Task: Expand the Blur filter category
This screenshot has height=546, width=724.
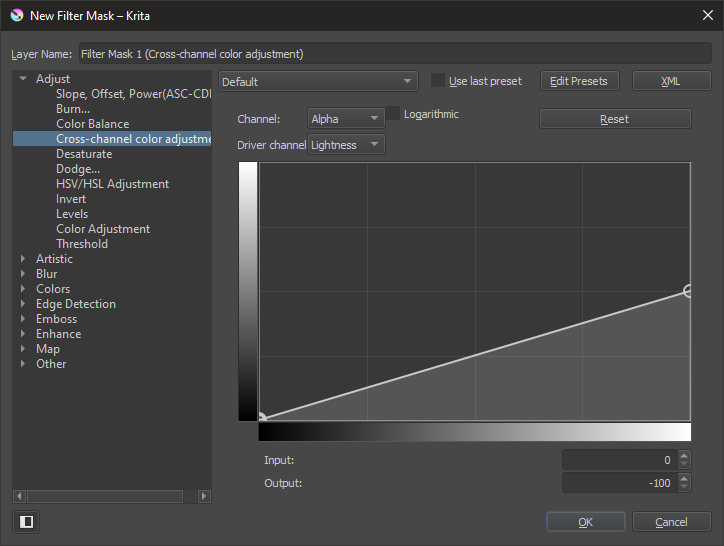Action: (23, 273)
